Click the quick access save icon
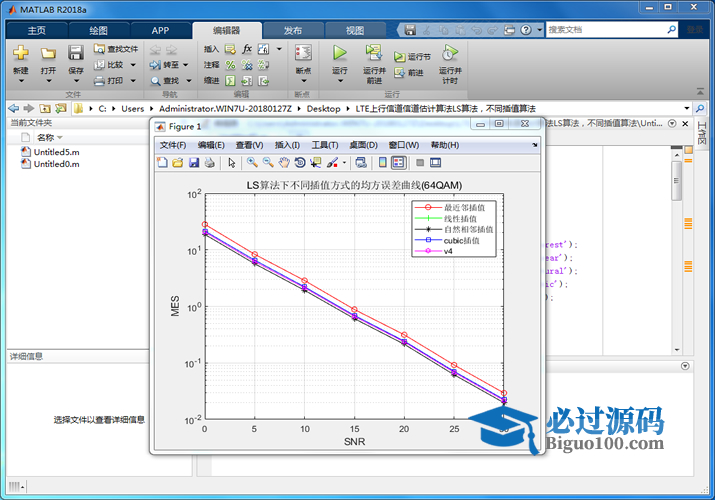This screenshot has width=715, height=500. [410, 30]
